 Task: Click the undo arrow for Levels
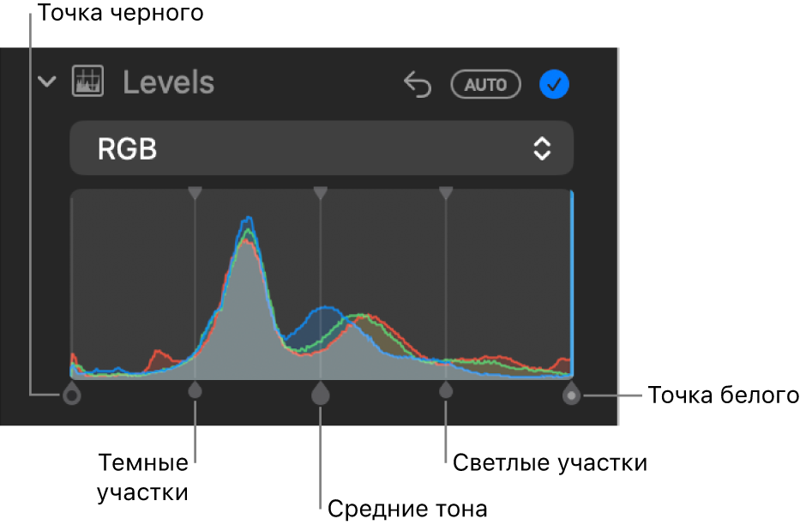coord(418,84)
